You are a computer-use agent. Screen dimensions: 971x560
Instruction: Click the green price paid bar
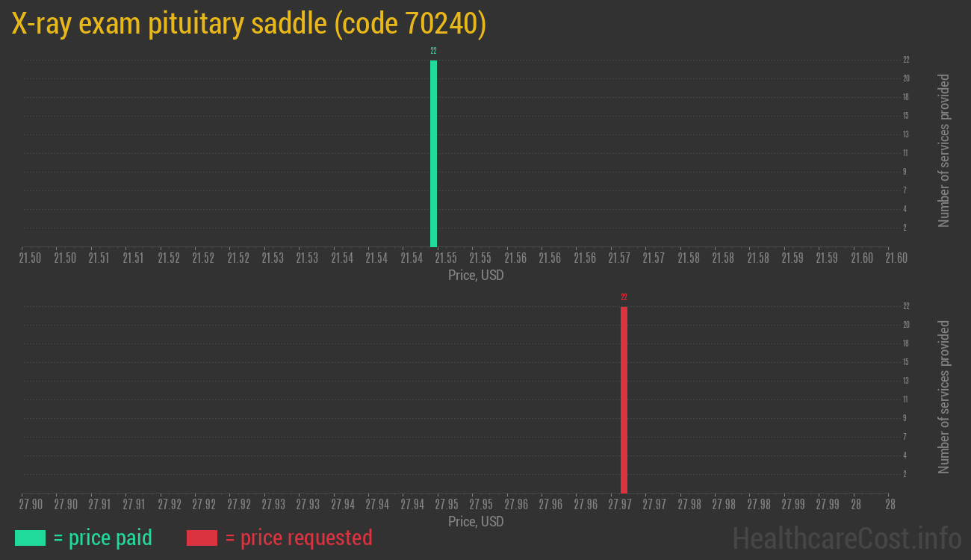tap(433, 153)
